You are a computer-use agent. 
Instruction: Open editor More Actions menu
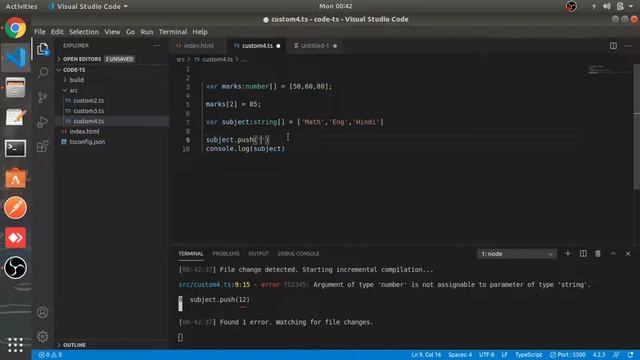[628, 46]
